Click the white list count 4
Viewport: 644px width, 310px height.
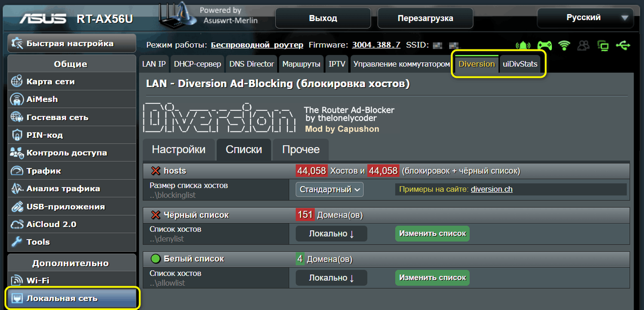coord(300,259)
